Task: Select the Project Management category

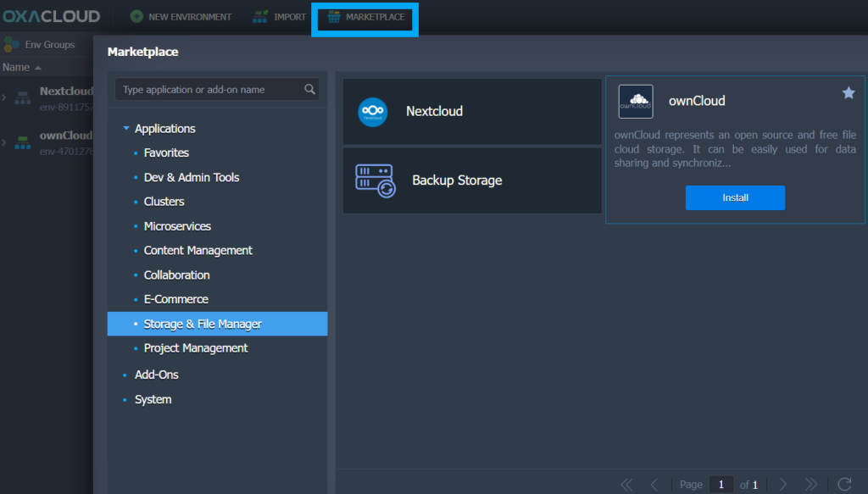Action: coord(196,348)
